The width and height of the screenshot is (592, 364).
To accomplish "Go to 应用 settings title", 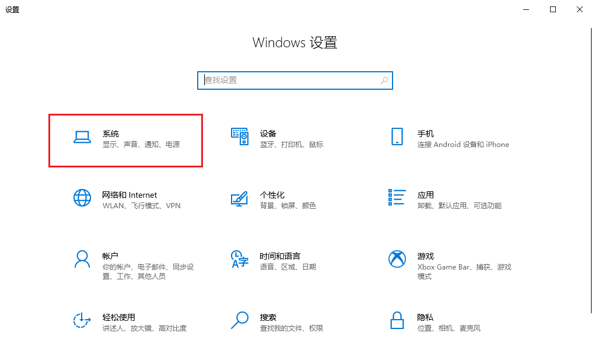I will 426,195.
